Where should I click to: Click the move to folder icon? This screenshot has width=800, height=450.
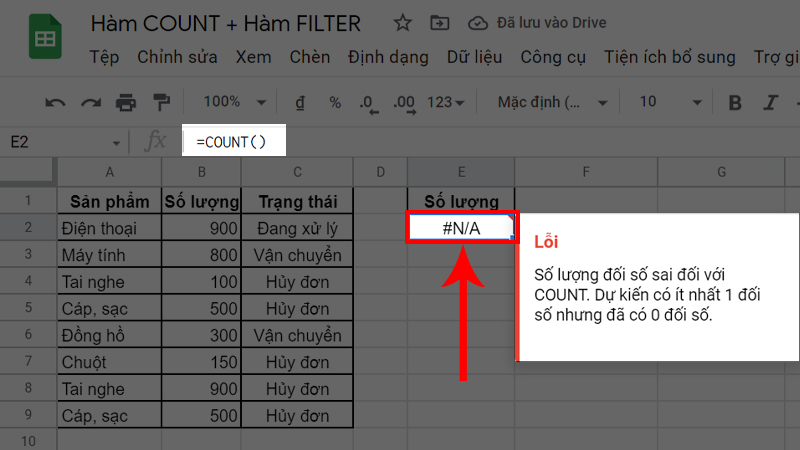pos(439,23)
